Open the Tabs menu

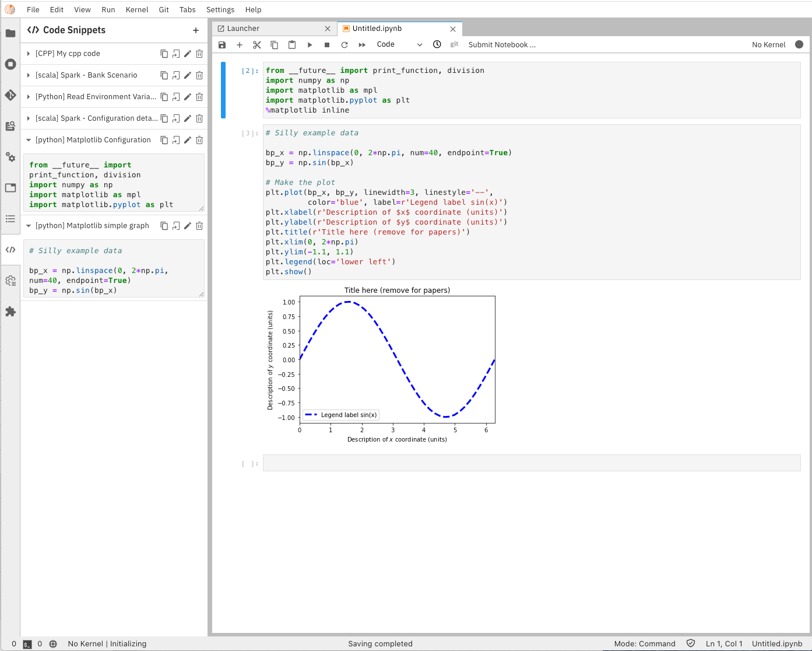click(x=188, y=10)
